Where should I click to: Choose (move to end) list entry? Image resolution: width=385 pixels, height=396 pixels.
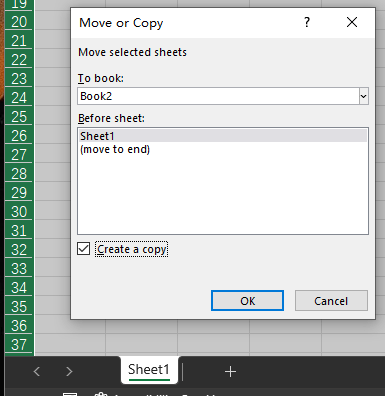coord(115,149)
